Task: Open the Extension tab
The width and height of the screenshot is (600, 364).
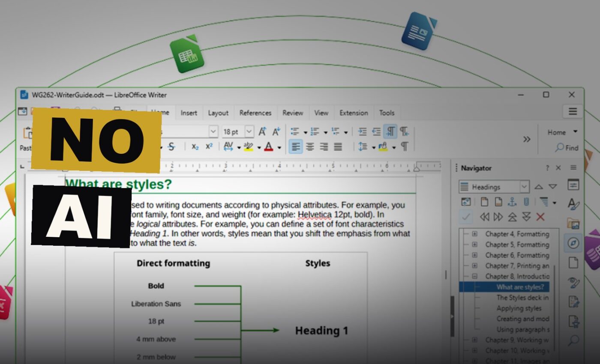Action: coord(354,113)
